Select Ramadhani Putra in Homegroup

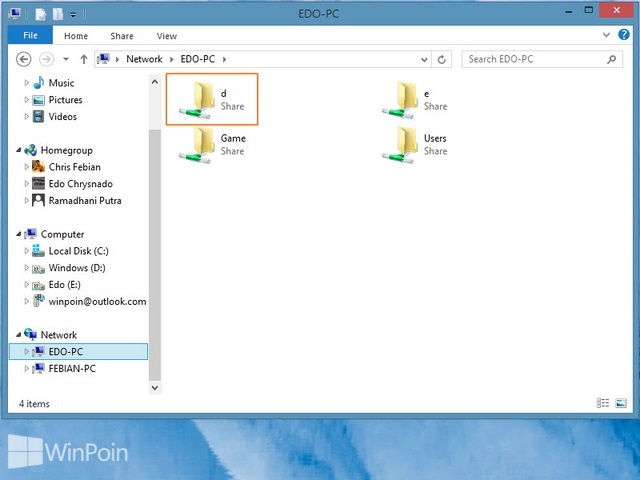point(85,200)
